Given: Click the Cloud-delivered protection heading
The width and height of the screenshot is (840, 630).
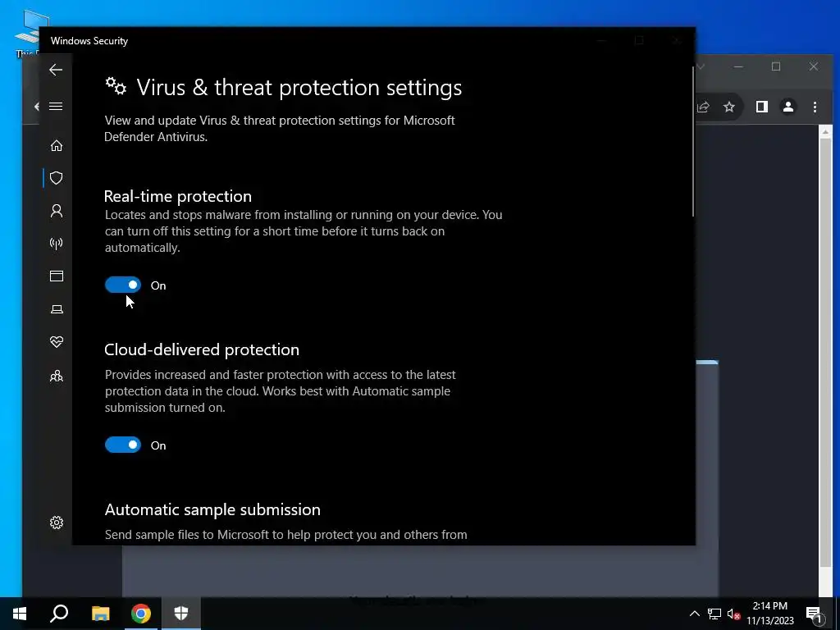Looking at the screenshot, I should coord(202,349).
